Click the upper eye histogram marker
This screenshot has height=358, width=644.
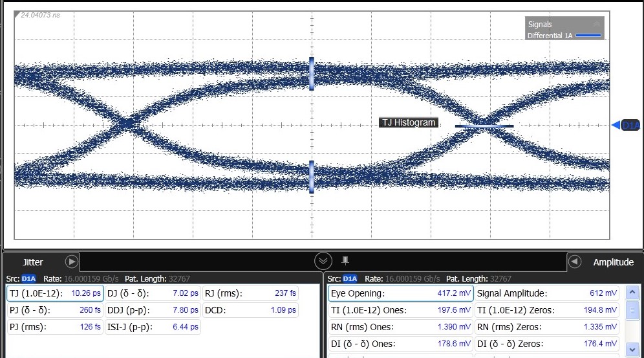(x=312, y=73)
